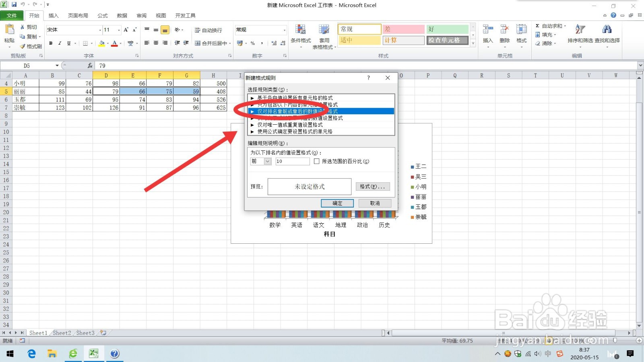Viewport: 644px width, 362px height.
Task: Close the 新建格式规则 dialog
Action: click(388, 78)
